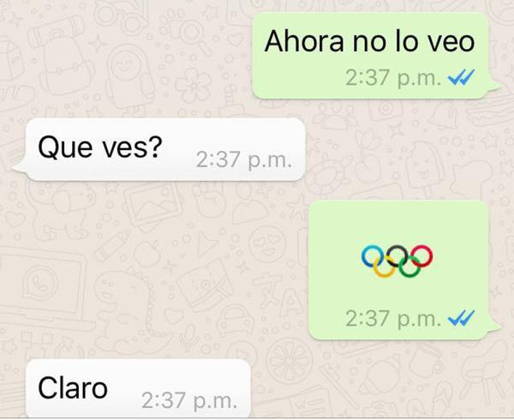Click the word 'Que' in received message

pyautogui.click(x=65, y=148)
